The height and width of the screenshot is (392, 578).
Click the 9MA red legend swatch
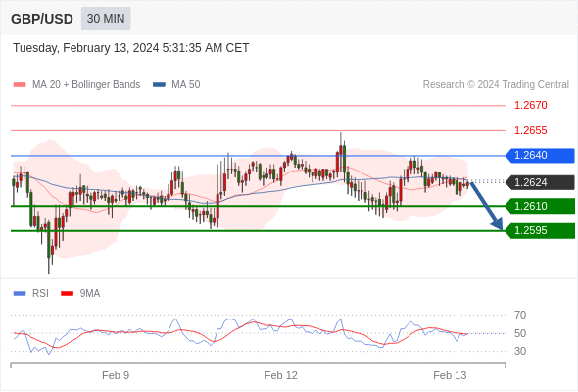click(67, 294)
